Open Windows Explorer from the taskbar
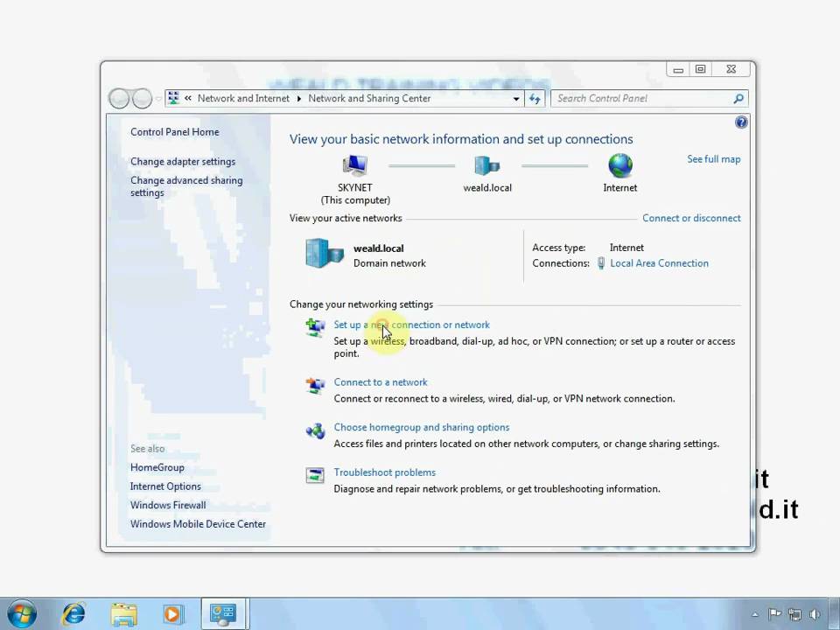The height and width of the screenshot is (630, 840). (123, 614)
